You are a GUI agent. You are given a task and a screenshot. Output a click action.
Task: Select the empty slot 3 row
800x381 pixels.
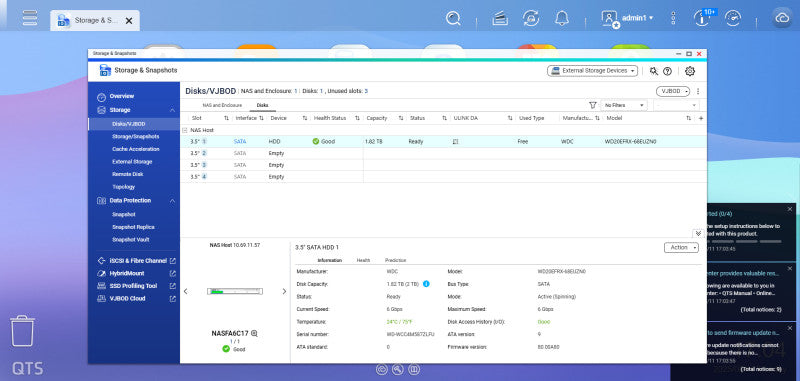pyautogui.click(x=443, y=165)
